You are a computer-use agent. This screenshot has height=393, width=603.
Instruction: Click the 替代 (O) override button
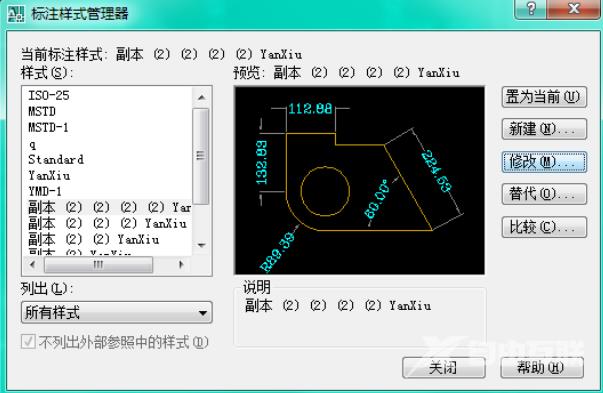coord(544,194)
